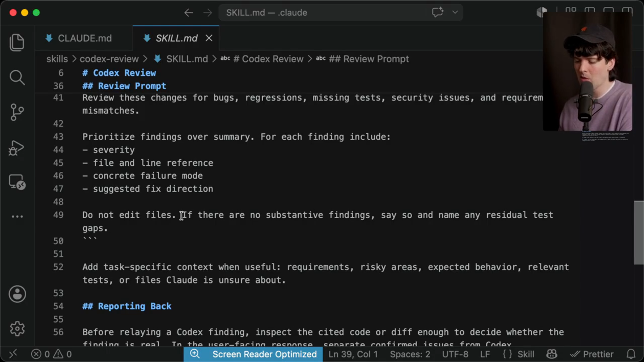Click the line '- concrete failure mode'
644x362 pixels.
point(143,175)
